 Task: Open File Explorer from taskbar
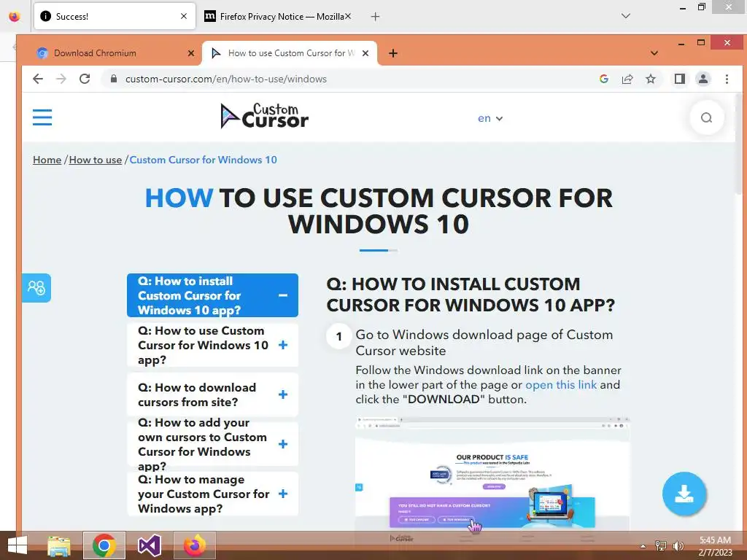pos(59,545)
